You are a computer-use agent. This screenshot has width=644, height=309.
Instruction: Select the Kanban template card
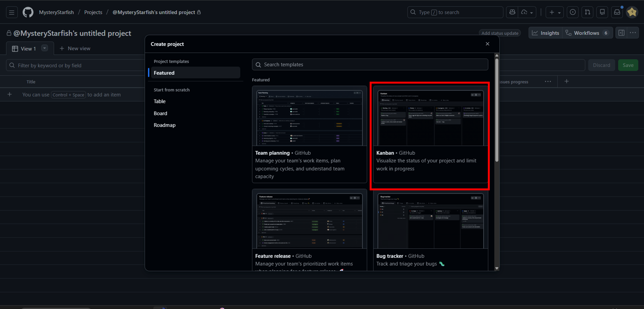click(x=430, y=135)
